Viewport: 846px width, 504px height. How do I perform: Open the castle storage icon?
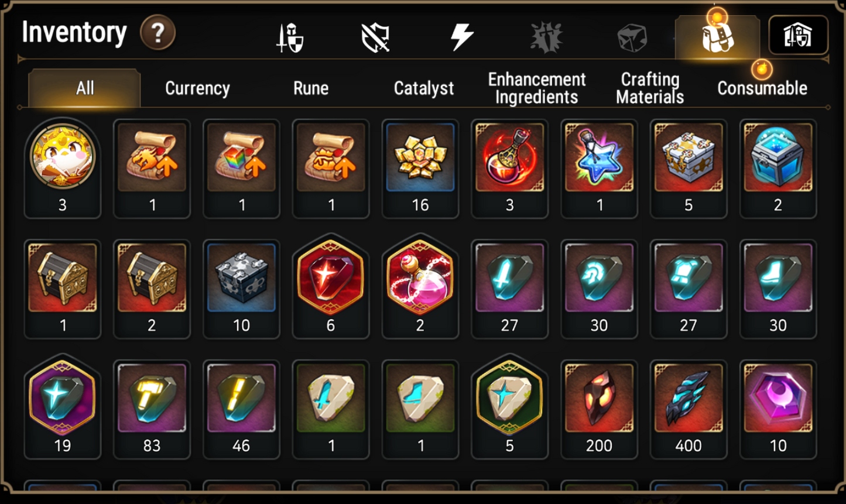click(x=798, y=36)
